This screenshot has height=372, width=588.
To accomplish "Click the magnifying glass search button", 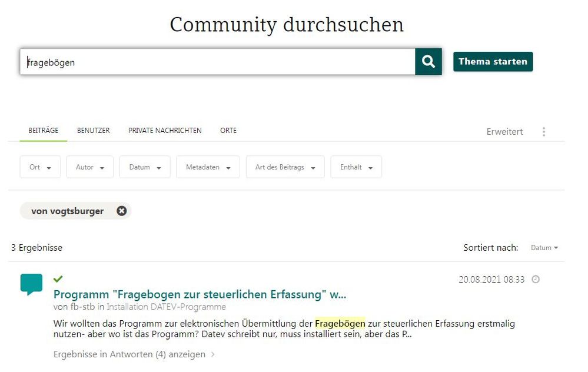I will [428, 62].
